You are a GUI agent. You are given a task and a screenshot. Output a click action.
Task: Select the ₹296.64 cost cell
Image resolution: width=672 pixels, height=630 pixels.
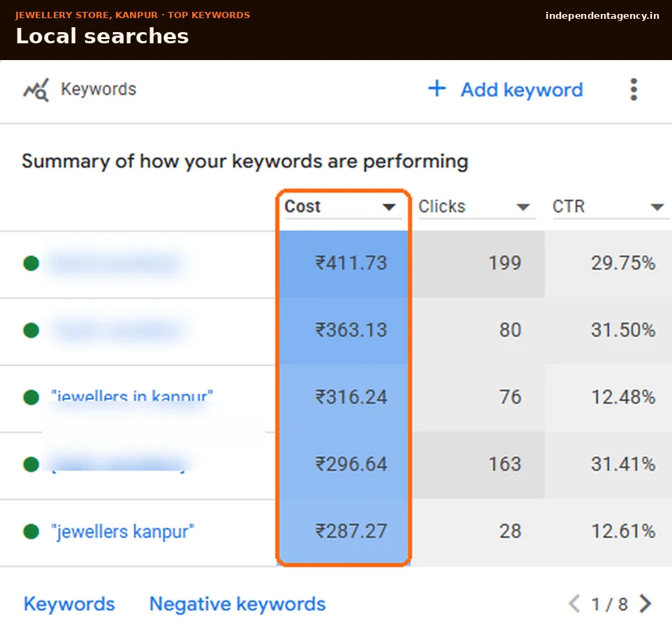coord(343,465)
